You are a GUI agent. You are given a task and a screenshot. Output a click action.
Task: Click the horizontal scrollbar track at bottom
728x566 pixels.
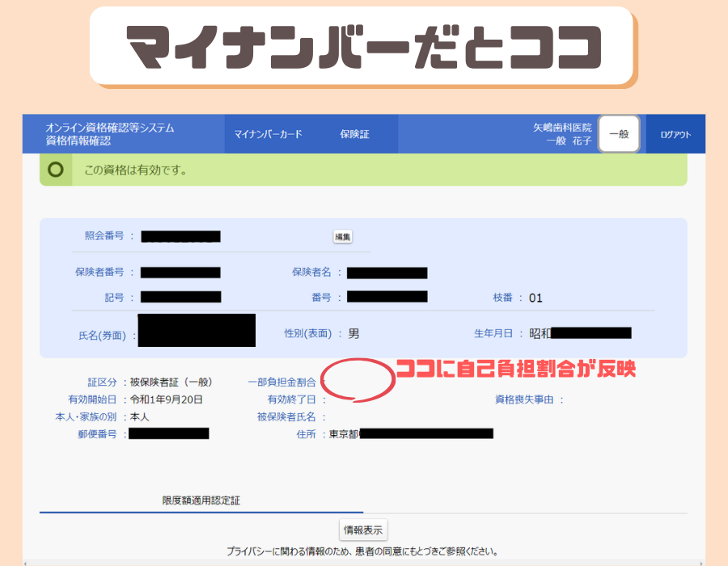(364, 562)
